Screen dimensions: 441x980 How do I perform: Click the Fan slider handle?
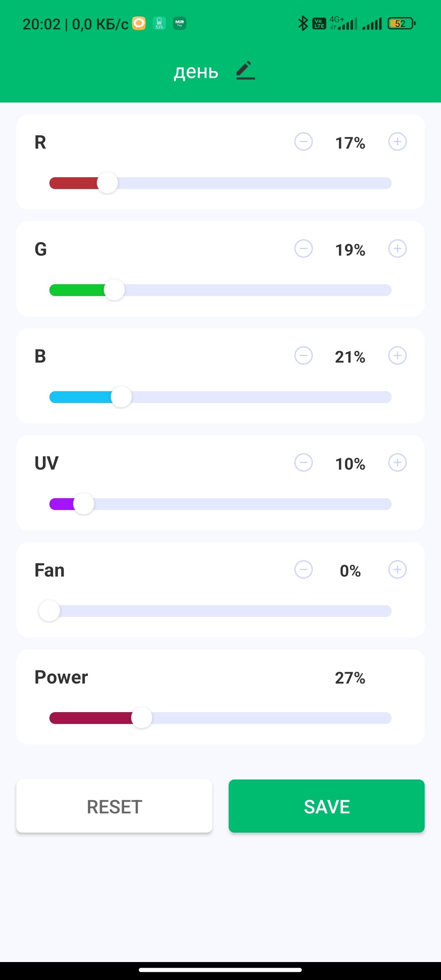click(49, 611)
